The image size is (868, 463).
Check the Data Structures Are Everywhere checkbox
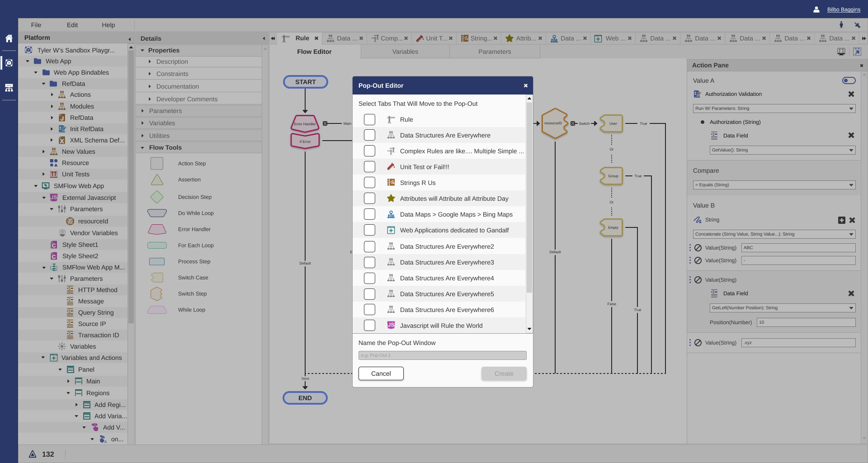point(369,135)
